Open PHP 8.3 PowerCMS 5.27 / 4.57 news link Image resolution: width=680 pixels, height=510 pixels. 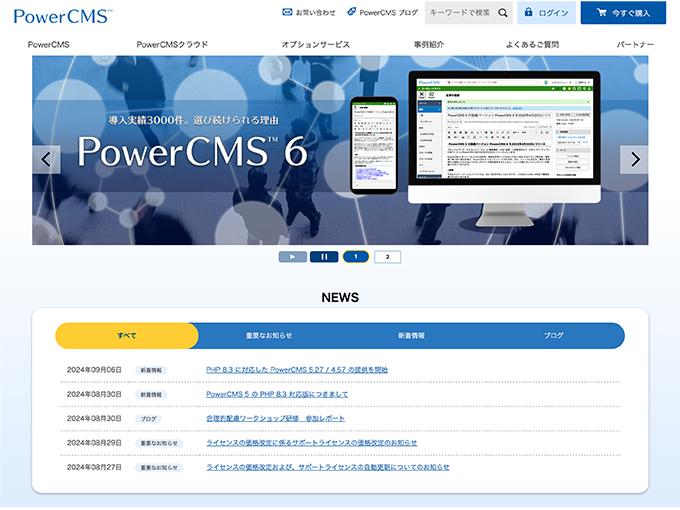[x=297, y=370]
